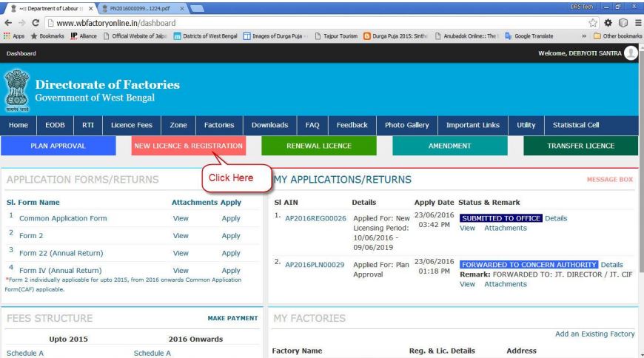Open Schedule A under Upto 2015
Viewport: 644px width, 358px height.
[x=25, y=353]
